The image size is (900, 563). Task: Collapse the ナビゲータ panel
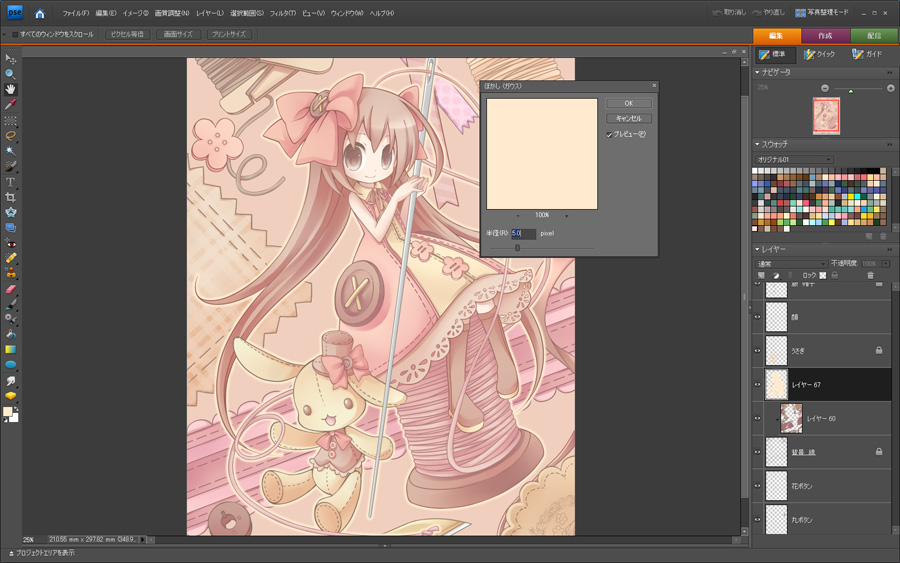(x=757, y=72)
